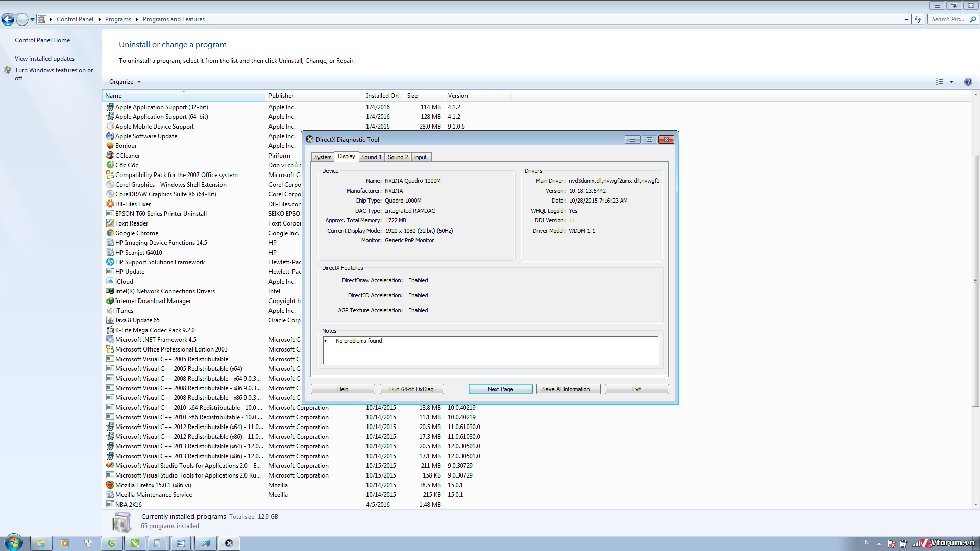Image resolution: width=980 pixels, height=551 pixels.
Task: Open Turn Windows features on or off
Action: [54, 74]
